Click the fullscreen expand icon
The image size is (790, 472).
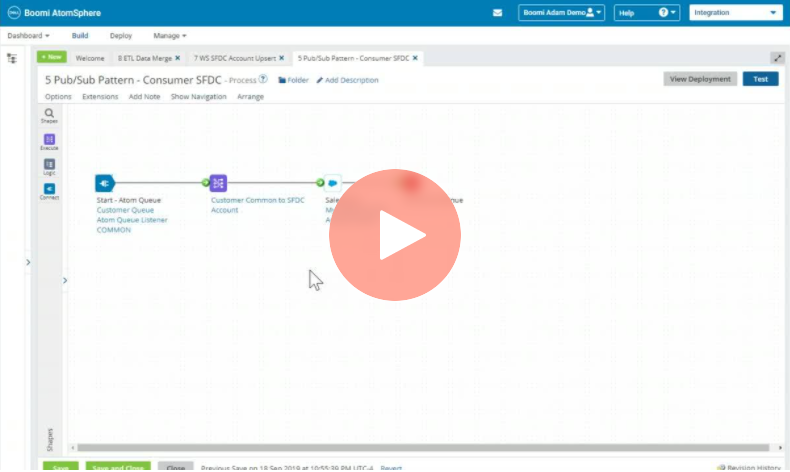[x=777, y=58]
